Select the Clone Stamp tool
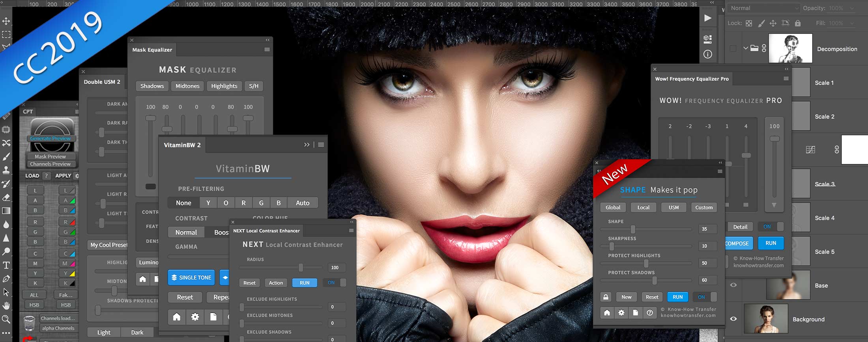 pyautogui.click(x=6, y=170)
